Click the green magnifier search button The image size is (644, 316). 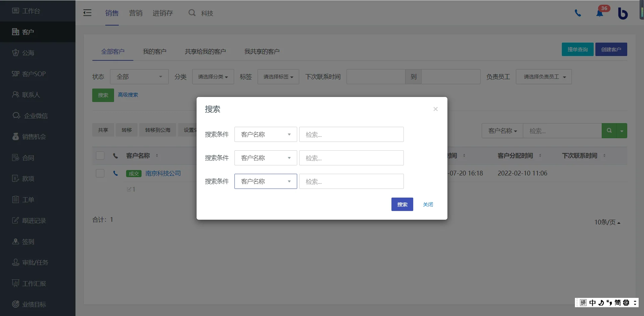pyautogui.click(x=609, y=130)
